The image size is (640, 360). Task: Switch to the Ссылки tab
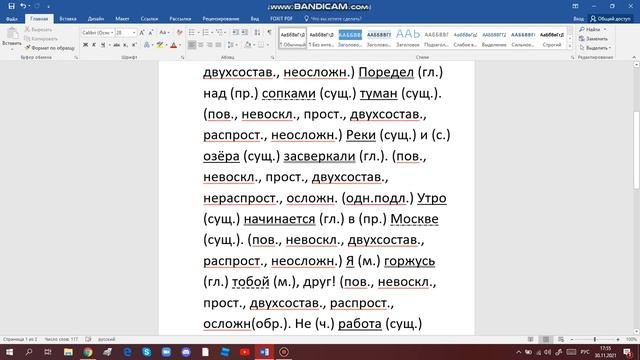coord(149,19)
